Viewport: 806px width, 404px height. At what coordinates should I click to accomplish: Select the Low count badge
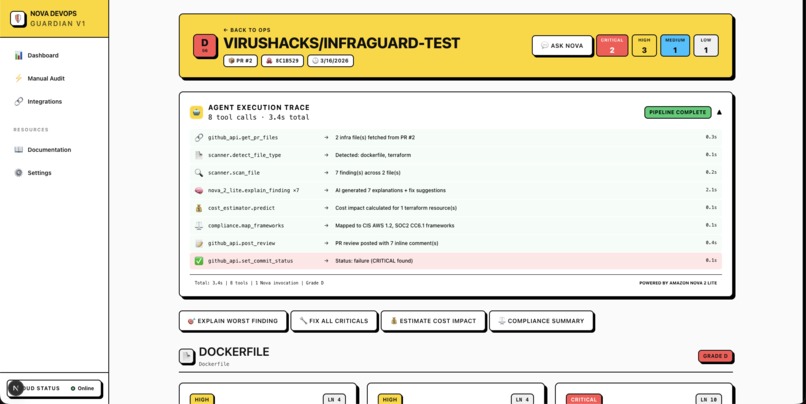[706, 45]
